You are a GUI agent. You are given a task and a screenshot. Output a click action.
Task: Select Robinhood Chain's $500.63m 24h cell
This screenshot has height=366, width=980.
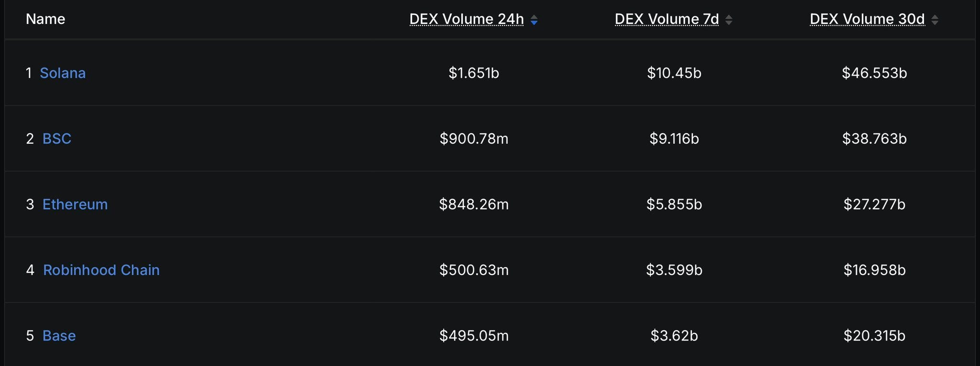click(474, 270)
